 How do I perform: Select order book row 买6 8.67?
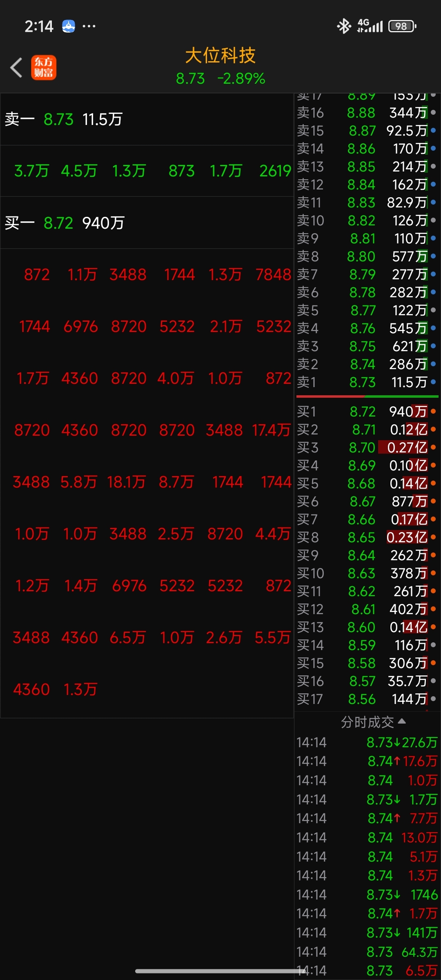point(367,501)
